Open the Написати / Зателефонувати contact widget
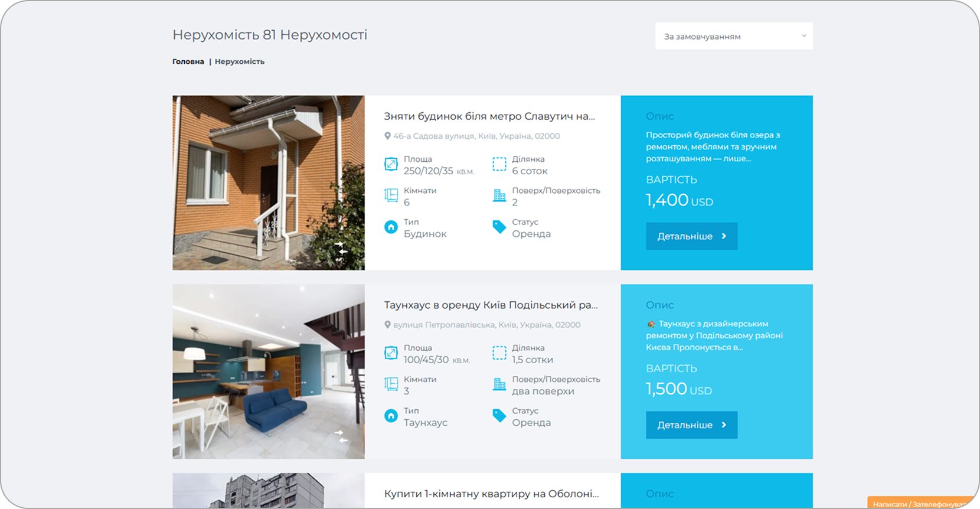The width and height of the screenshot is (980, 509). point(921,503)
